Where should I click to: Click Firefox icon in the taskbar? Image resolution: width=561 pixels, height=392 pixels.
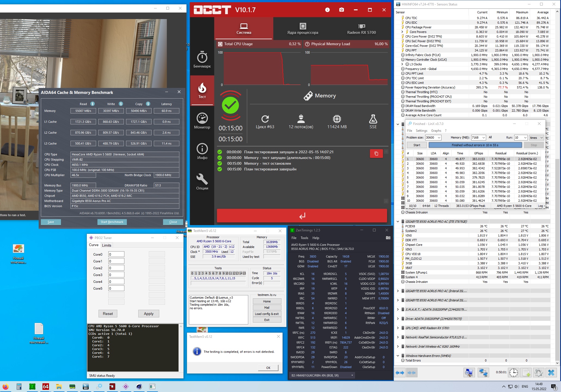tap(5, 387)
